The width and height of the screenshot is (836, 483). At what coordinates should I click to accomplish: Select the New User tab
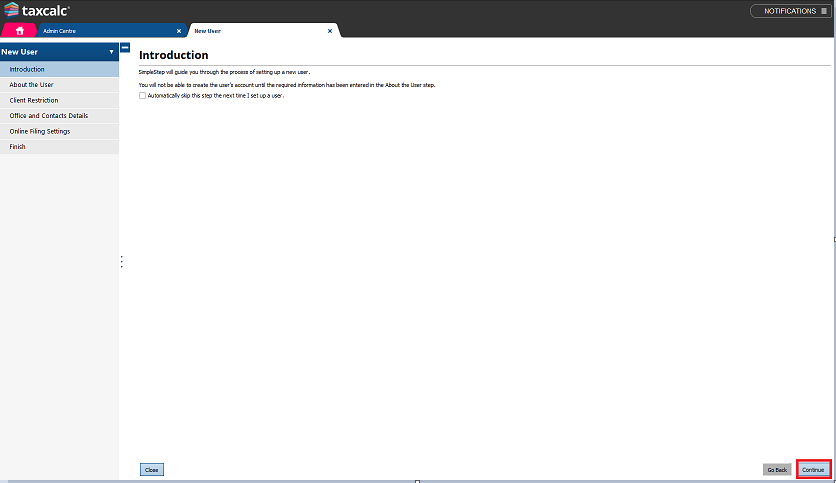[208, 31]
